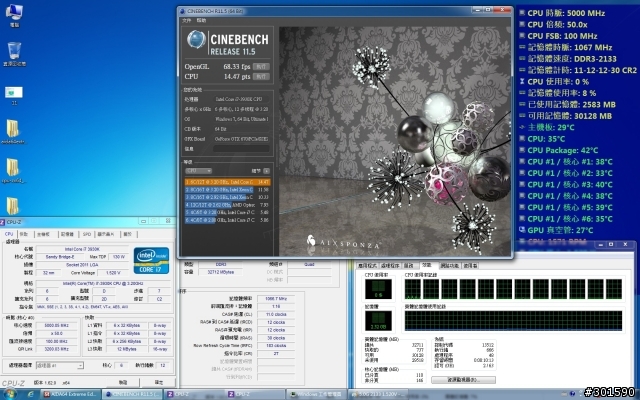Switch to AIDA64 Extreme taskbar button
Viewport: 640px width, 400px height.
click(x=70, y=394)
